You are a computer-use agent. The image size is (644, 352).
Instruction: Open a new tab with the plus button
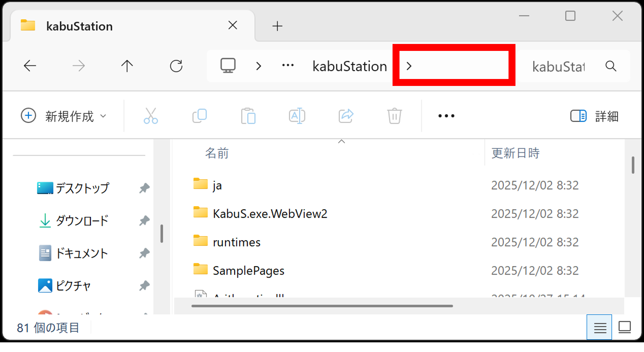pos(277,26)
